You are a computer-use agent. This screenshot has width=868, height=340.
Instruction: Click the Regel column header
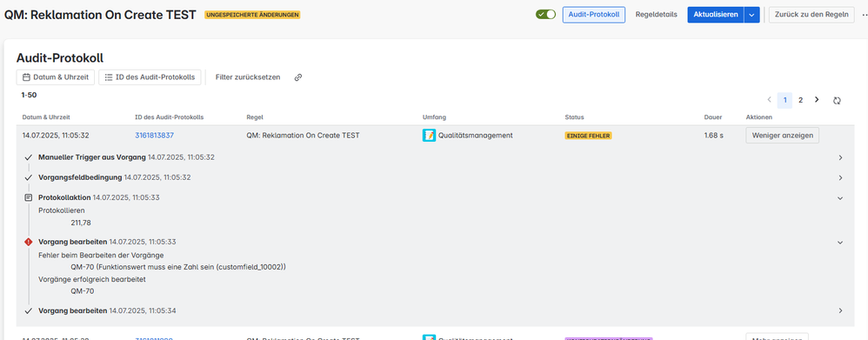tap(255, 117)
